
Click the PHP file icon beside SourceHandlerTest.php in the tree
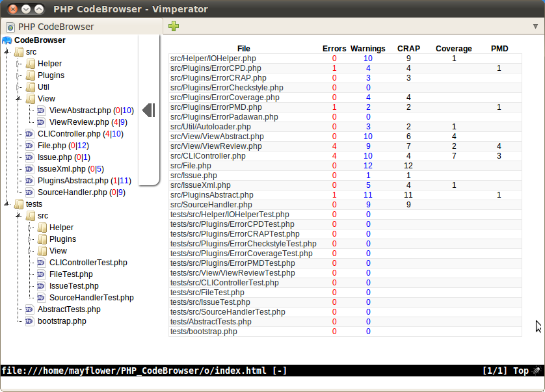tap(41, 298)
